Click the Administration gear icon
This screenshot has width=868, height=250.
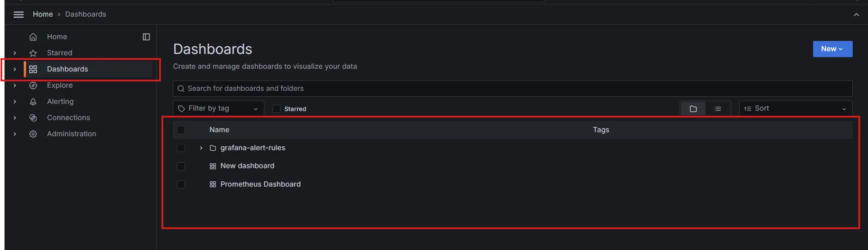click(33, 134)
